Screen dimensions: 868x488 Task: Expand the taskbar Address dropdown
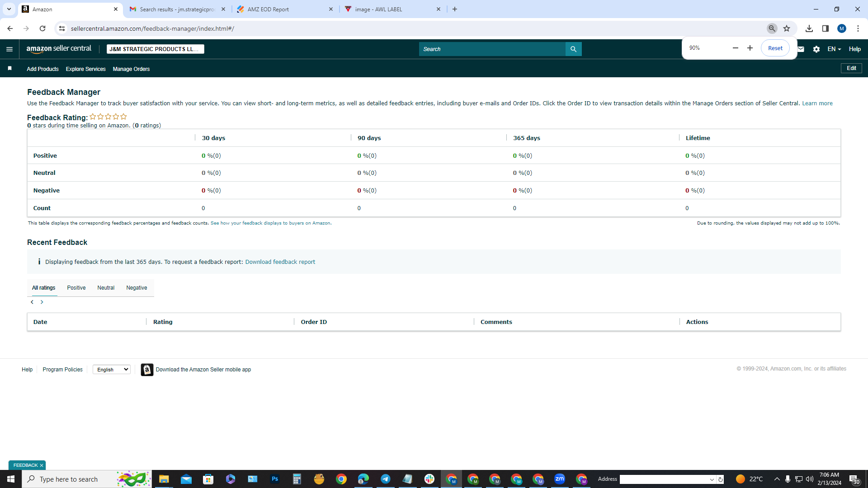712,479
